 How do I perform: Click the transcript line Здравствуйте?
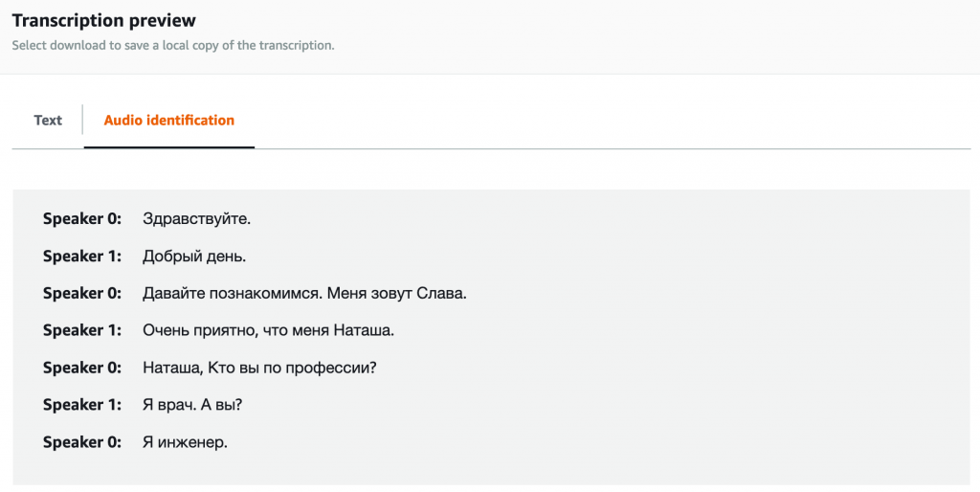(196, 219)
